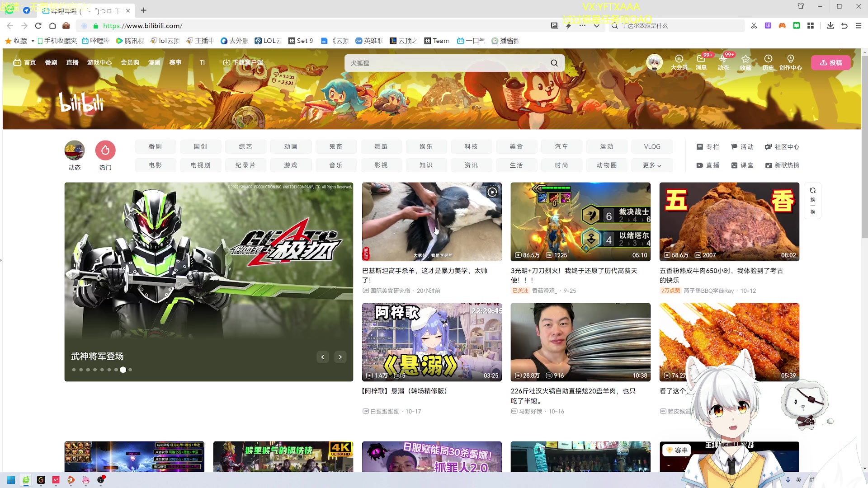Open 动态 feed icon in header
The image size is (868, 488).
click(x=723, y=62)
